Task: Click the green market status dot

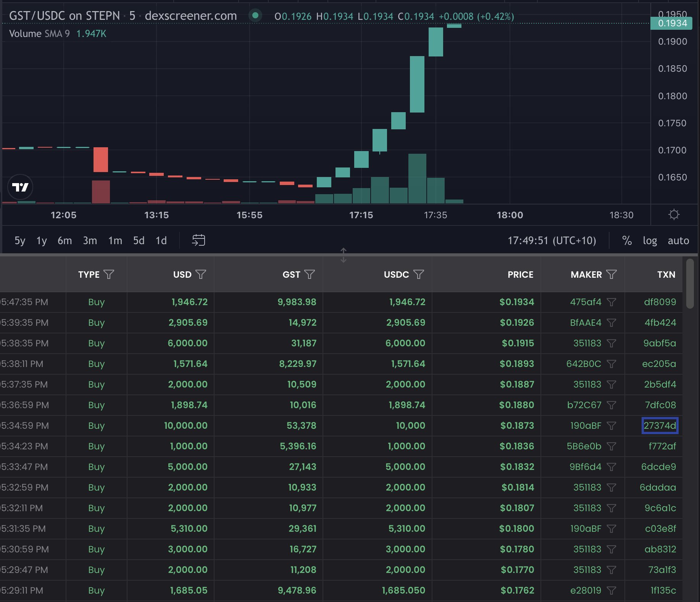Action: coord(255,16)
